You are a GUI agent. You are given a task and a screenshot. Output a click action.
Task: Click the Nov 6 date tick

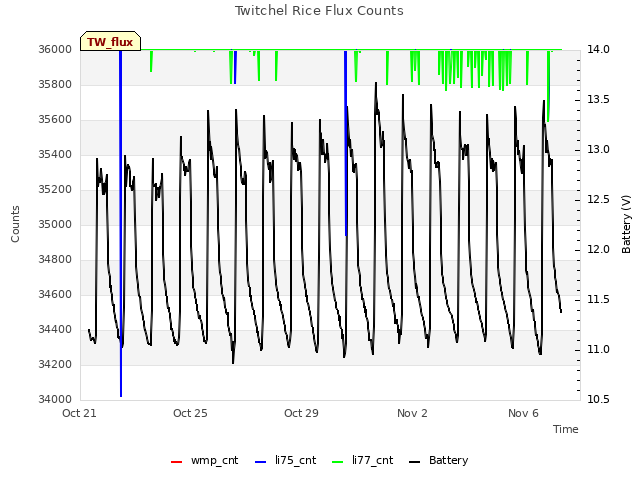(523, 413)
